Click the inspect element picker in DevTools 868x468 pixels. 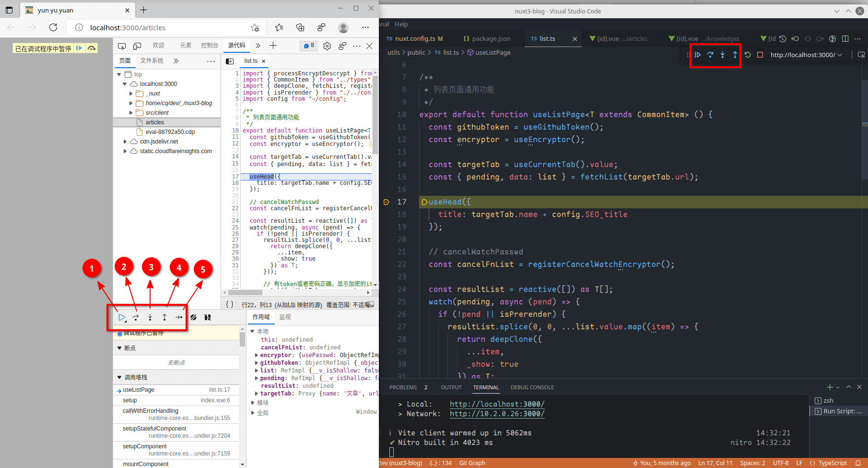(122, 46)
